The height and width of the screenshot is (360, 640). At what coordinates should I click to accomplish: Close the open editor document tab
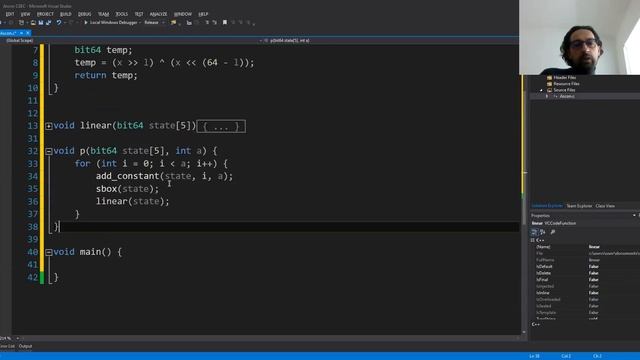click(28, 33)
